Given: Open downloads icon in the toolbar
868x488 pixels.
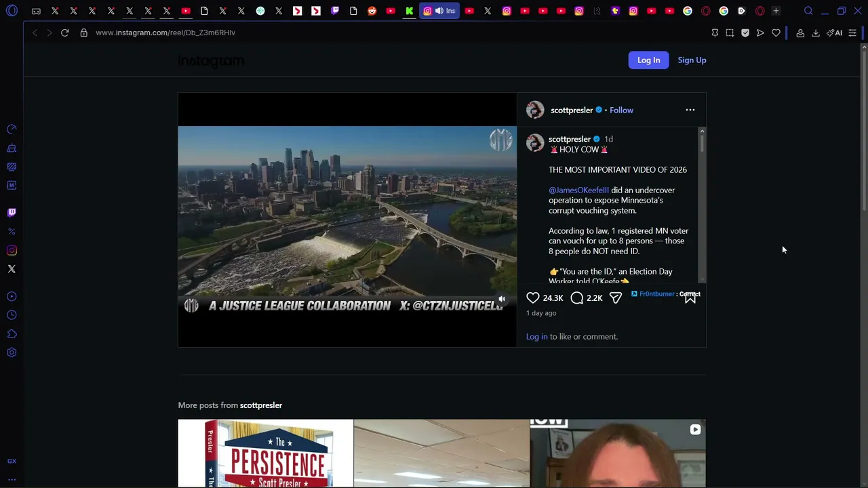Looking at the screenshot, I should tap(816, 33).
